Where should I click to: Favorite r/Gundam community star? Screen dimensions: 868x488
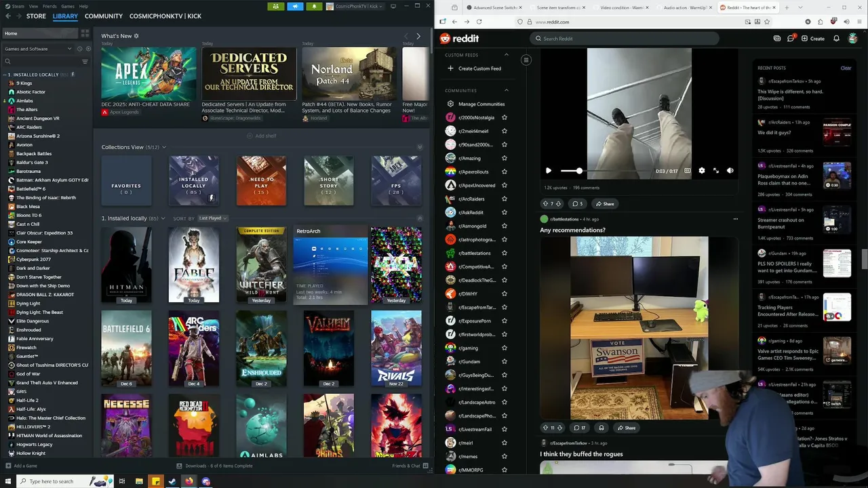(x=504, y=361)
